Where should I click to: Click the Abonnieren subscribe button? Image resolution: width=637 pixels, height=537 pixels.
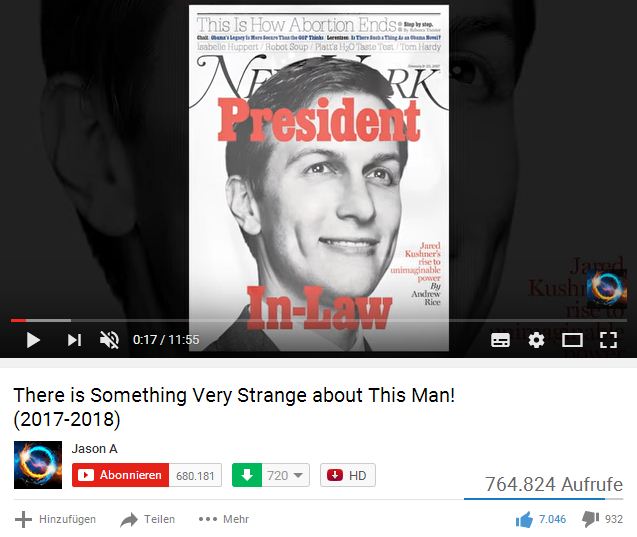[120, 475]
